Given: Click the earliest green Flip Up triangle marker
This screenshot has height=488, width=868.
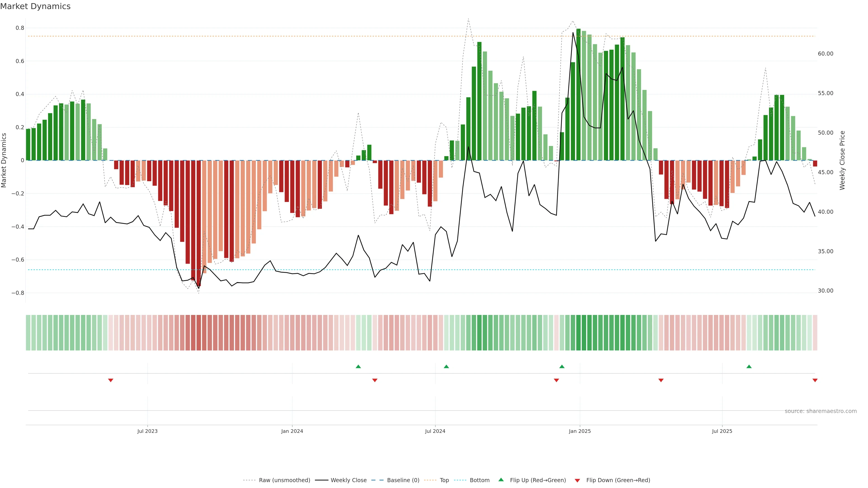Looking at the screenshot, I should [x=358, y=366].
